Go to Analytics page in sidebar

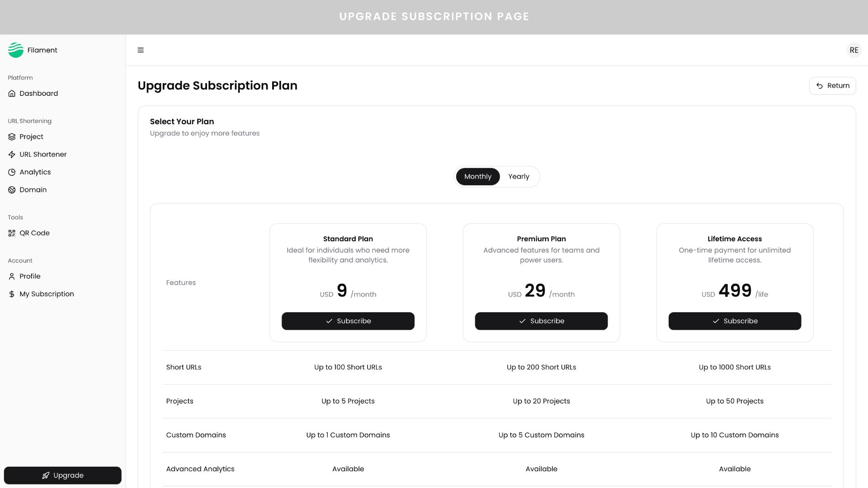pos(35,172)
